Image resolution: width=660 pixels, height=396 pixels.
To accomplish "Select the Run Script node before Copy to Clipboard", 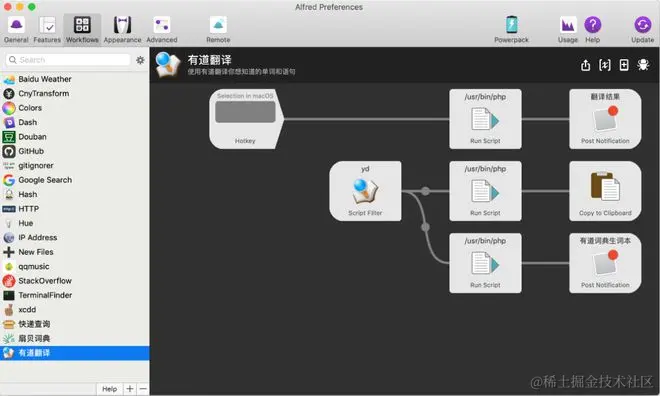I will pos(485,191).
